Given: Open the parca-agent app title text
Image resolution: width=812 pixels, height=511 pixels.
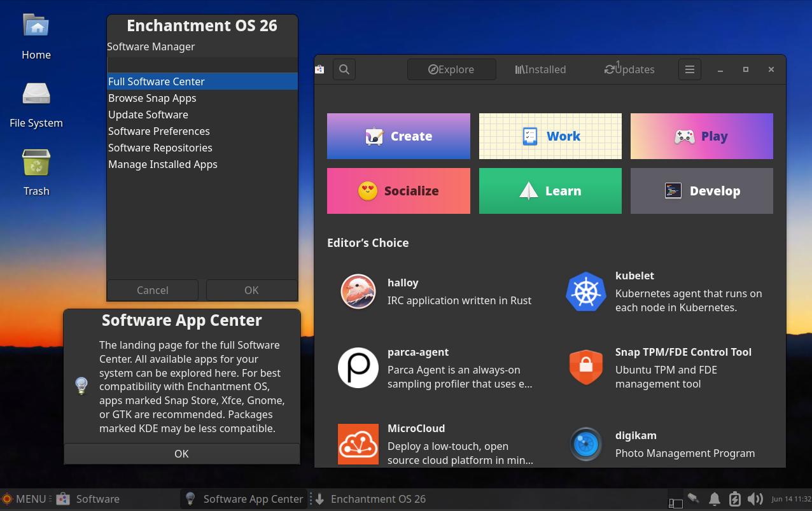Looking at the screenshot, I should tap(418, 352).
